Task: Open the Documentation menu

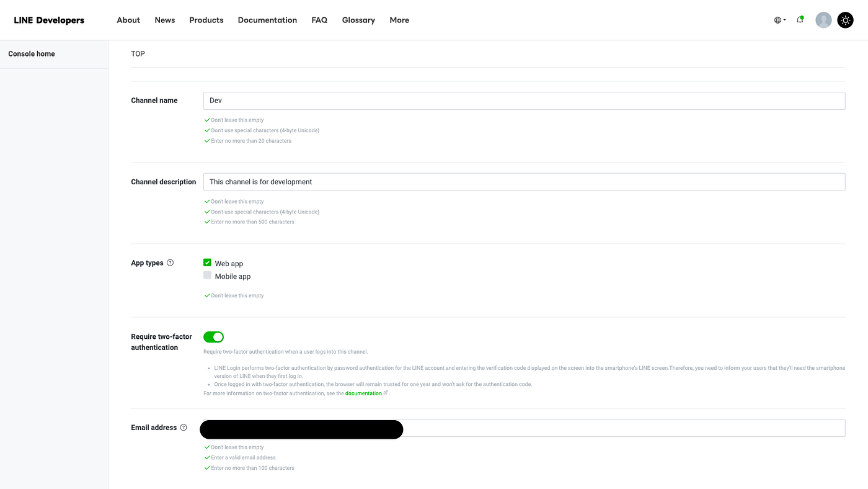Action: pyautogui.click(x=267, y=20)
